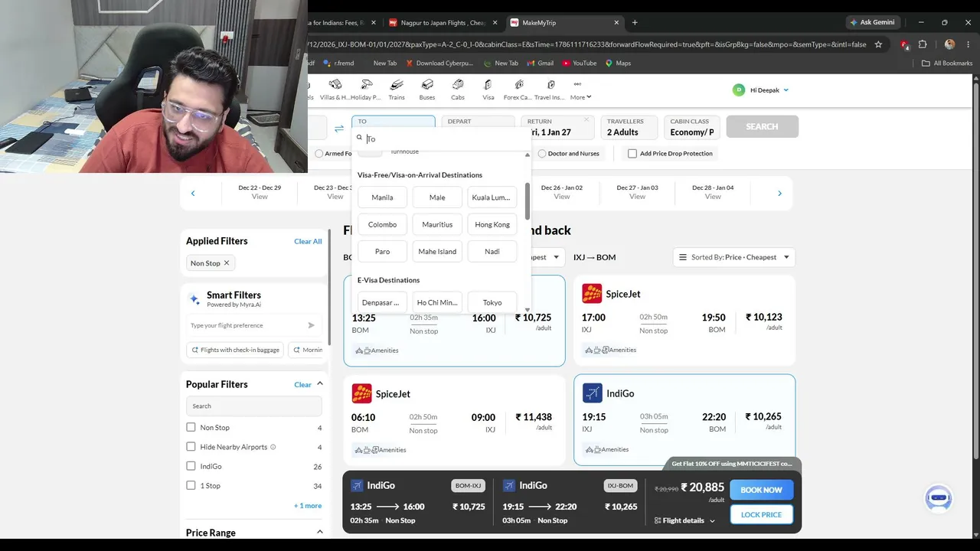Open the Holiday Packages icon
980x551 pixels.
tap(366, 84)
